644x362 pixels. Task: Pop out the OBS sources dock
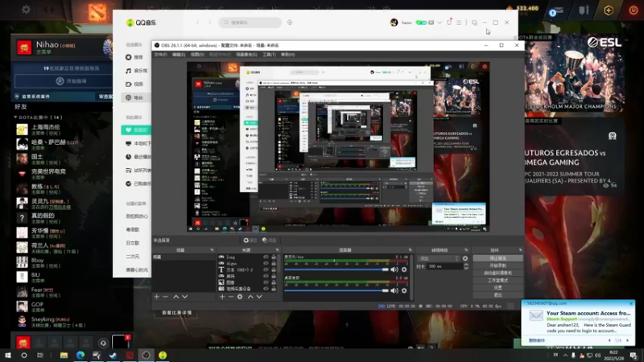point(277,250)
